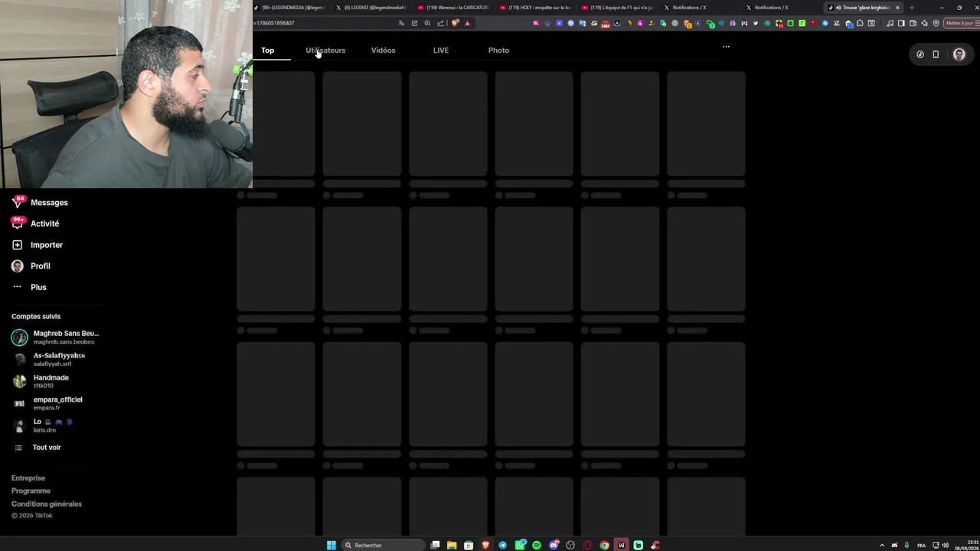
Task: Open the three-dots options above results
Action: coord(726,47)
